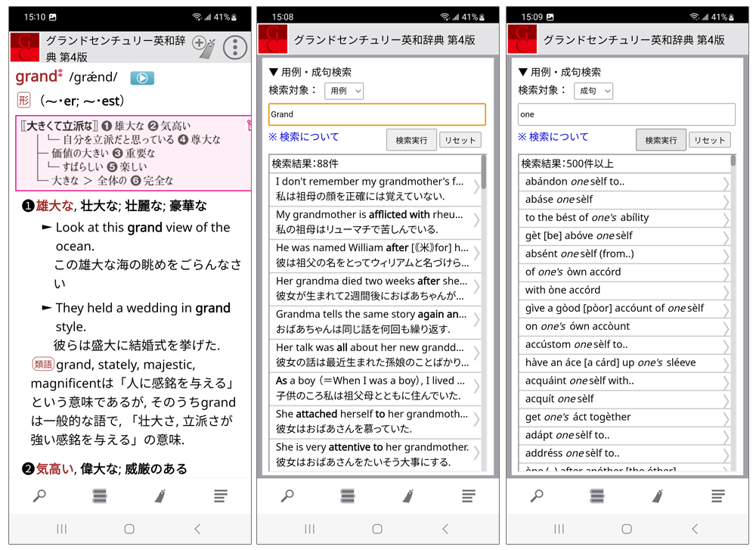
Task: Tap the list lines icon below grand entry
Action: (x=220, y=496)
